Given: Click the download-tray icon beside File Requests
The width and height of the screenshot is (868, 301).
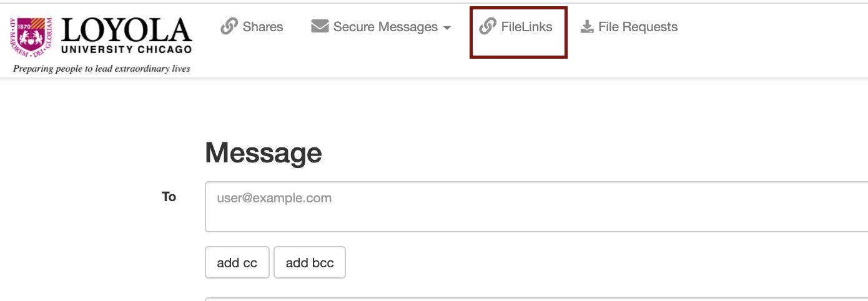Looking at the screenshot, I should click(x=586, y=27).
